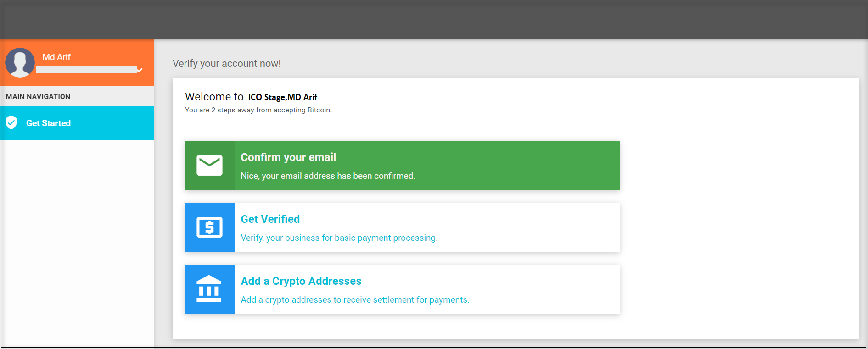Image resolution: width=868 pixels, height=349 pixels.
Task: Click the envelope icon on Confirm your email card
Action: click(x=209, y=166)
